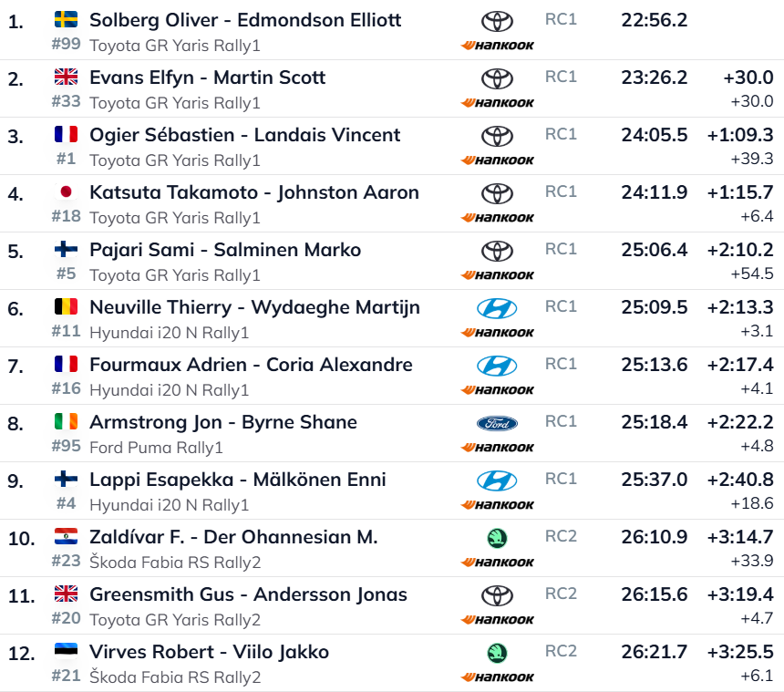Click the Japanese flag beside Katsuta Takamoto
784x692 pixels.
pos(66,191)
